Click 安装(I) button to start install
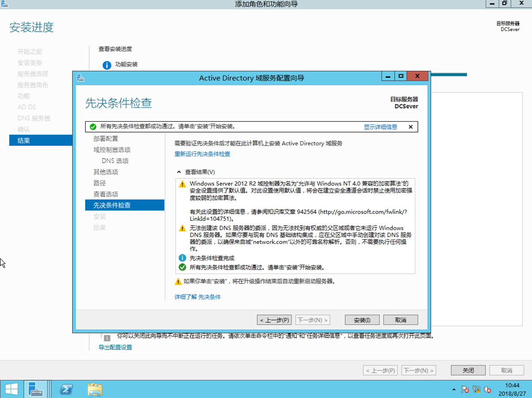The width and height of the screenshot is (532, 398). click(x=362, y=320)
